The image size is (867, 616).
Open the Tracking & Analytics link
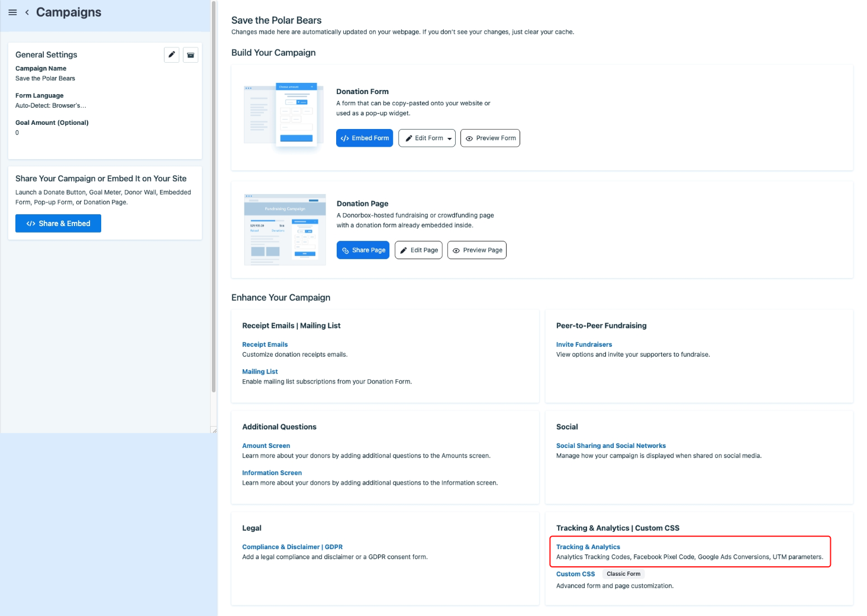[588, 547]
